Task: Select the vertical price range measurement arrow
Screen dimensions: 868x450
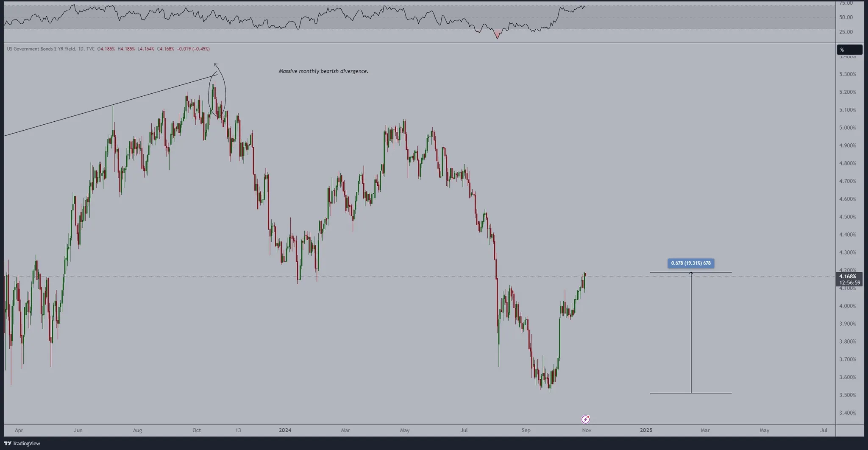Action: [x=691, y=333]
